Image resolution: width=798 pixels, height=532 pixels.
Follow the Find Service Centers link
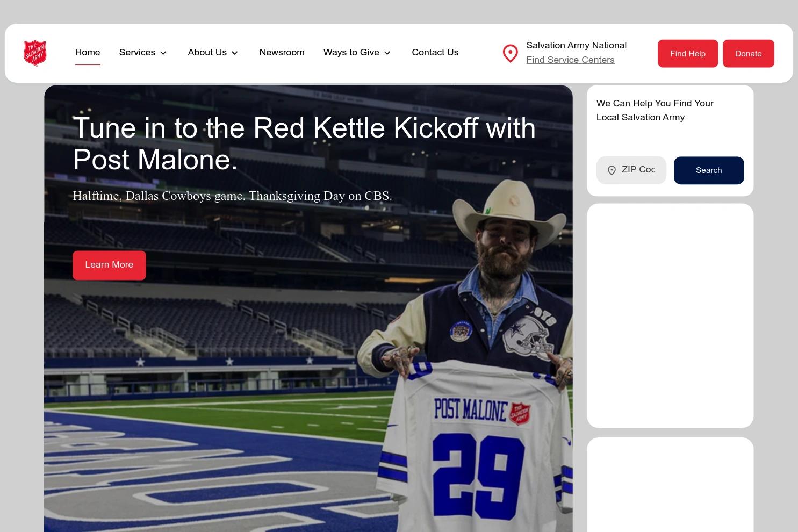tap(570, 60)
